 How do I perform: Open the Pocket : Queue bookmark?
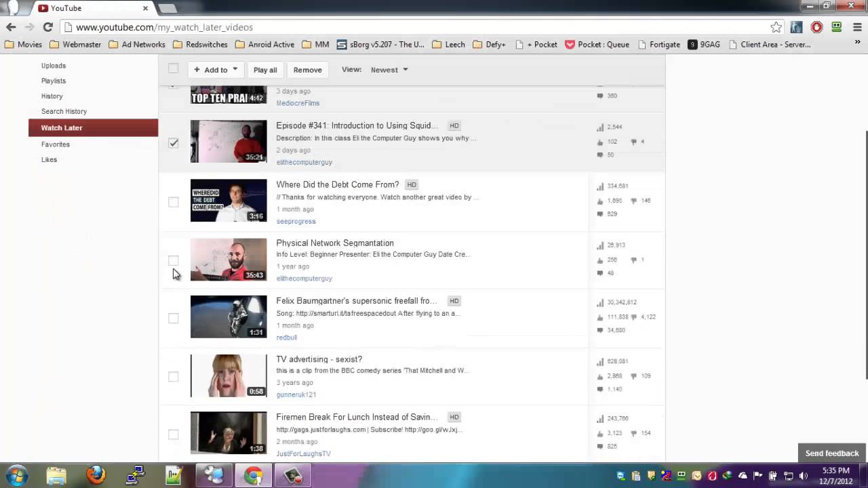coord(597,45)
